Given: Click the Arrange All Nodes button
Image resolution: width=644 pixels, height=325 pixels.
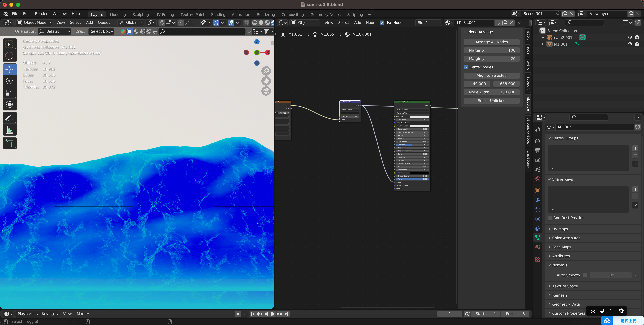Looking at the screenshot, I should click(x=491, y=42).
